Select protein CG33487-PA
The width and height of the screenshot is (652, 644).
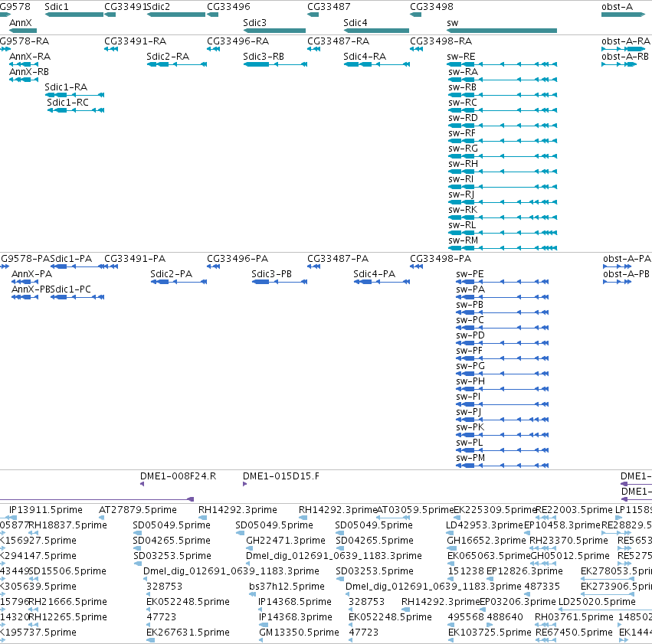point(338,258)
